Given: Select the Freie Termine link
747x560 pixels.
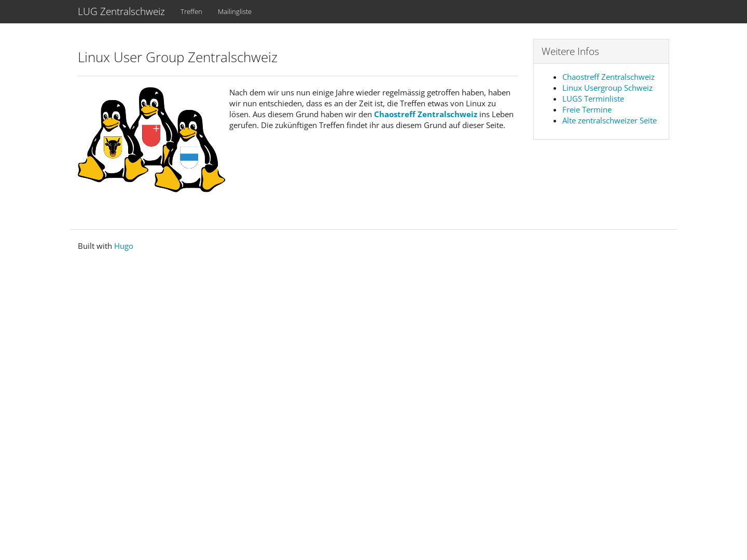Looking at the screenshot, I should pos(587,109).
